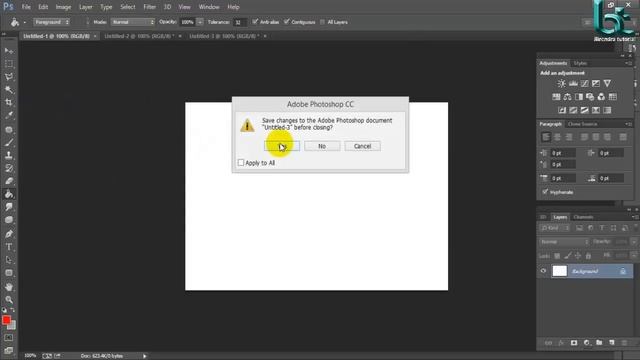Click No to discard changes
Image resolution: width=640 pixels, height=360 pixels.
click(322, 146)
